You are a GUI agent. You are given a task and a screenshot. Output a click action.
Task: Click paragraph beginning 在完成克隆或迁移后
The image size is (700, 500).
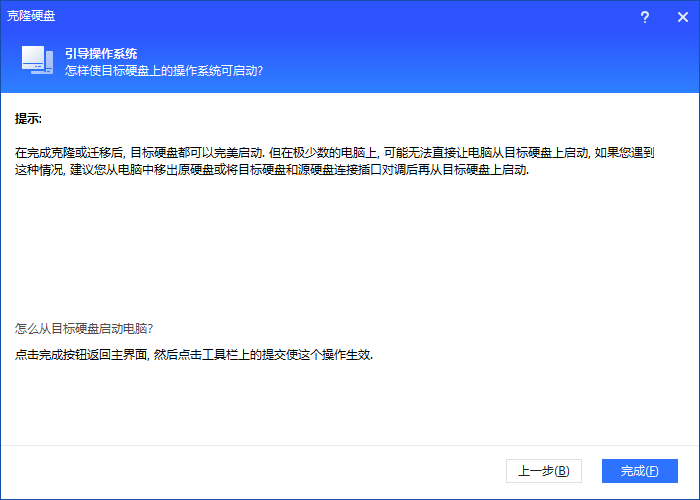point(334,161)
